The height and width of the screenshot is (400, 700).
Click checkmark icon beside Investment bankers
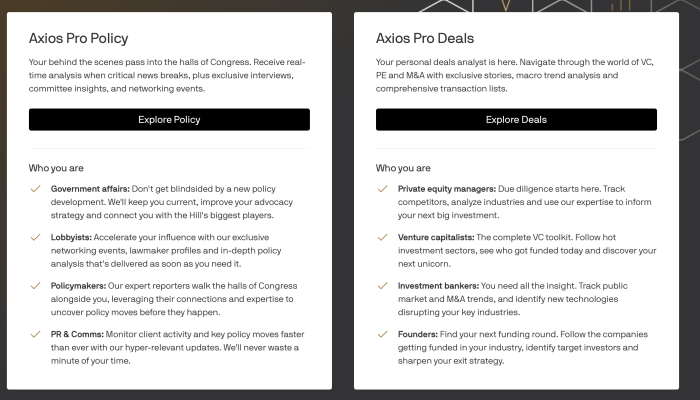(x=383, y=286)
